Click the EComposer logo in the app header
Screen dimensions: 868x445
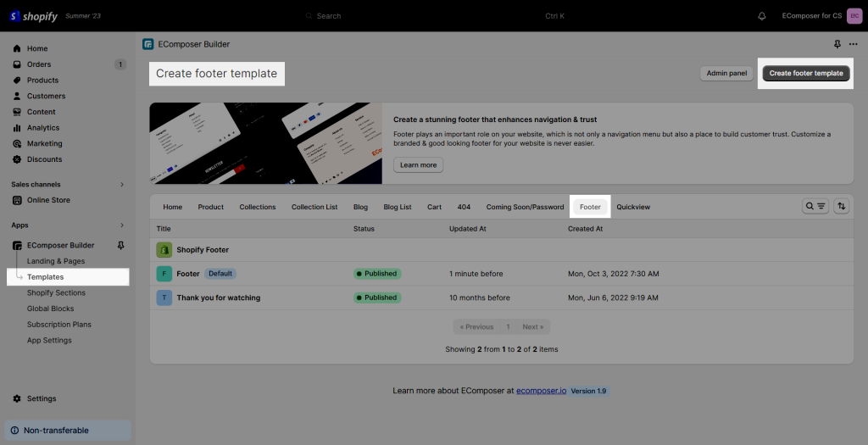click(x=147, y=44)
